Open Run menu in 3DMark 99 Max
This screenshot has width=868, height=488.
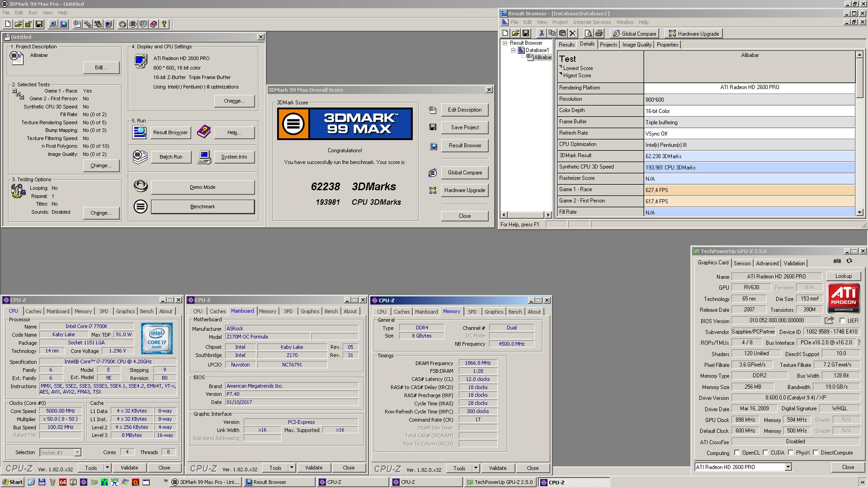33,13
